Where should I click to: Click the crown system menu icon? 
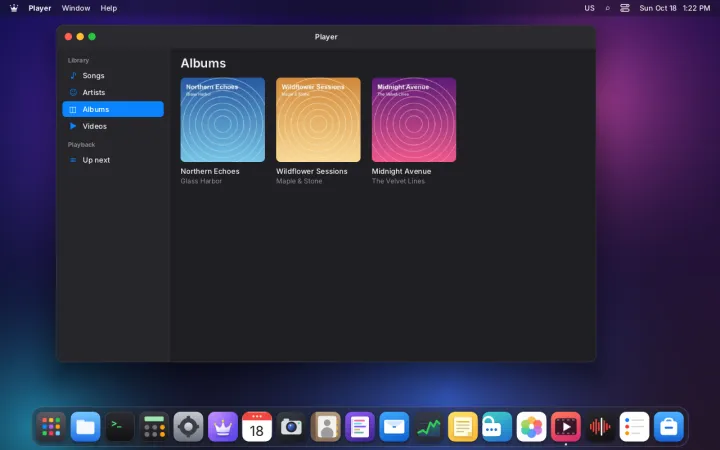[x=14, y=8]
